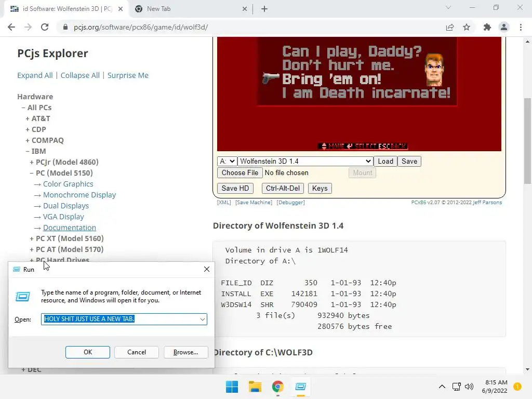Bookmark the page with the star icon

point(467,27)
